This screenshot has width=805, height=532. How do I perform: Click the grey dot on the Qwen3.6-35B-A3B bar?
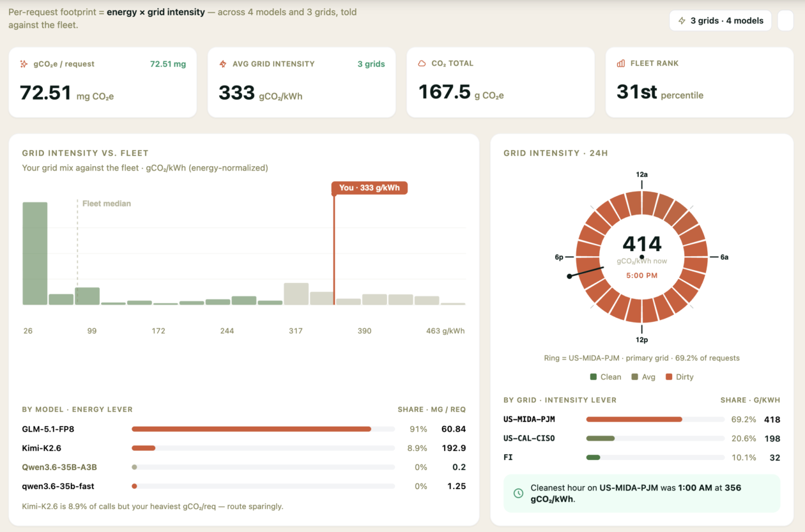[x=134, y=467]
